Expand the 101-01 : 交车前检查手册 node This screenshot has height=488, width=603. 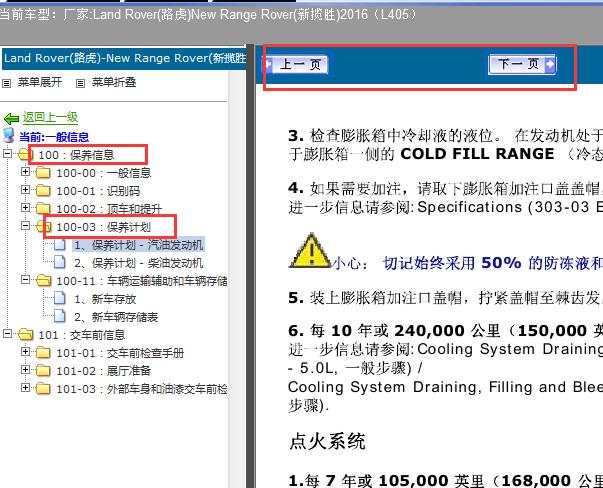tap(25, 351)
